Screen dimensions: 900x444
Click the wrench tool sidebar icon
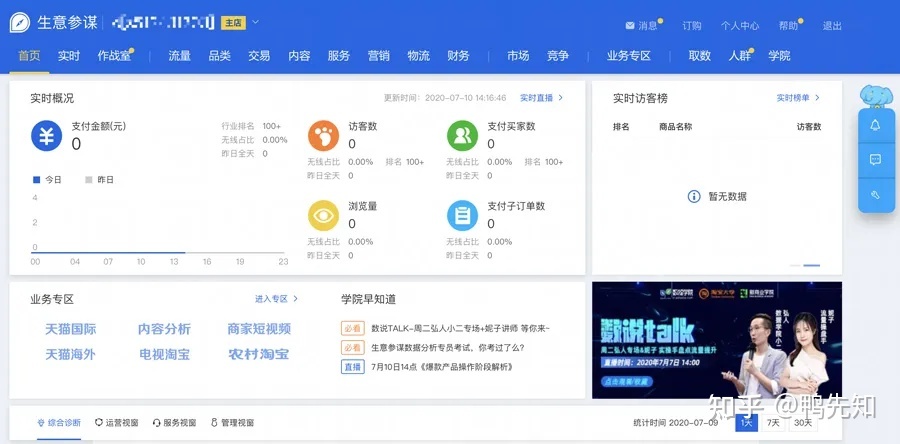875,195
